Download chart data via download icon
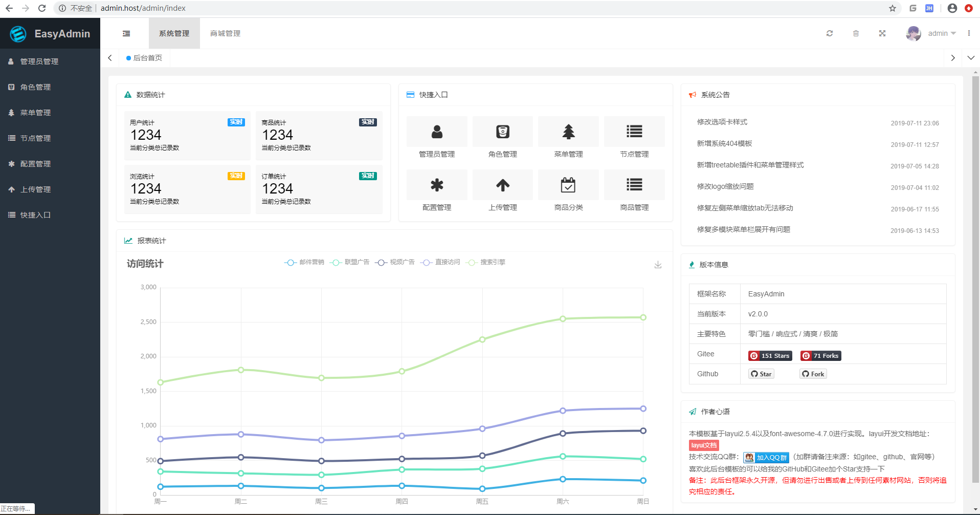The image size is (980, 515). tap(658, 265)
